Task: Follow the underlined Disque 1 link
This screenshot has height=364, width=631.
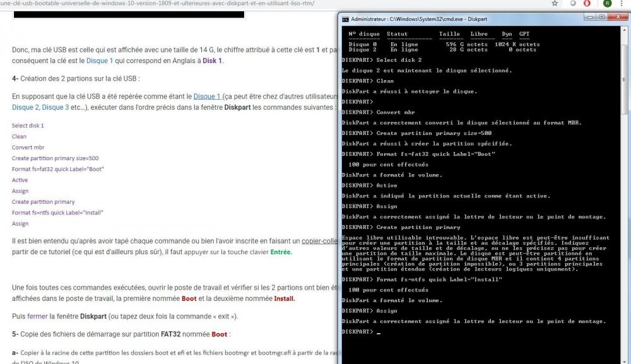Action: (x=207, y=96)
